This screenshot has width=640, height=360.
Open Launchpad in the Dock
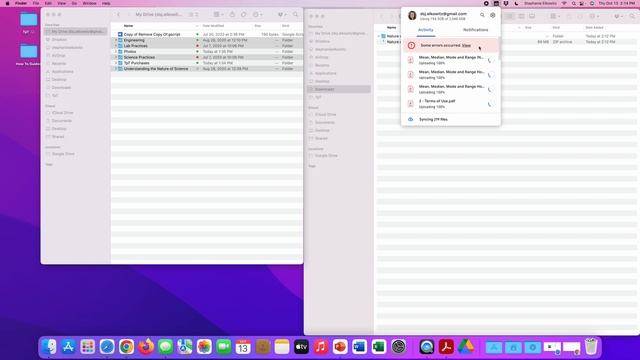[x=87, y=347]
